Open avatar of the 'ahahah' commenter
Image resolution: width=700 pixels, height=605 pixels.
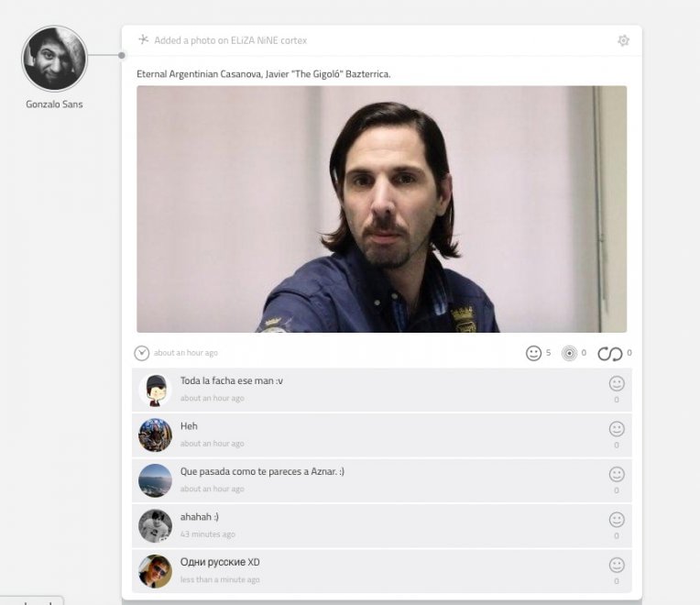[x=155, y=526]
